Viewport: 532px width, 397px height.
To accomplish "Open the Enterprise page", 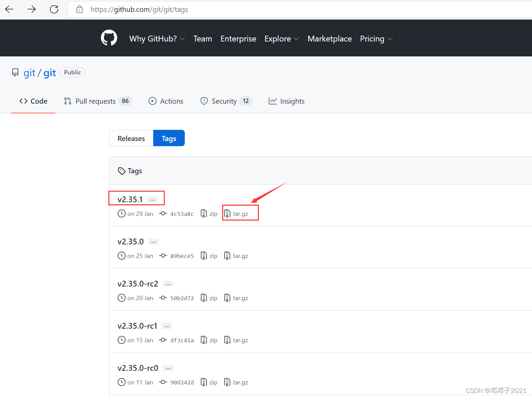I will [x=238, y=39].
